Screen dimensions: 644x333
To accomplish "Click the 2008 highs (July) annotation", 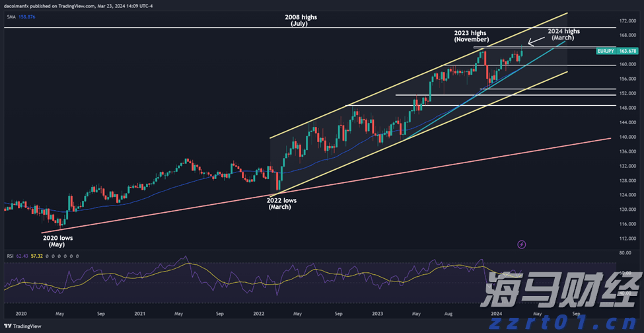I will tap(301, 20).
